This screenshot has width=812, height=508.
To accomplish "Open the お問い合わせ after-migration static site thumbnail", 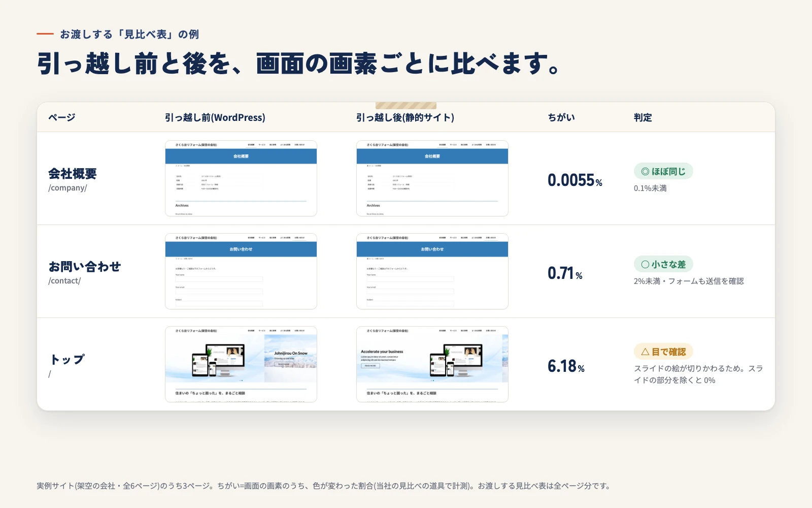I will (x=432, y=271).
